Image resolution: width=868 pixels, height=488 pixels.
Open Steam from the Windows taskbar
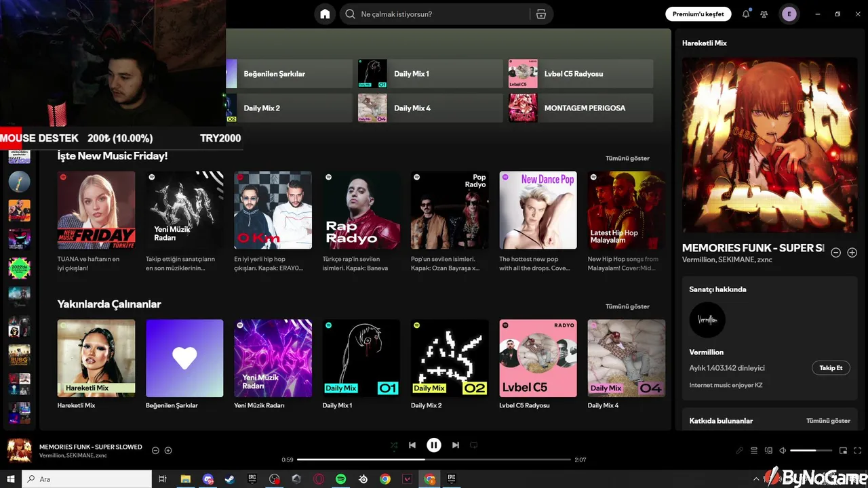(x=230, y=479)
